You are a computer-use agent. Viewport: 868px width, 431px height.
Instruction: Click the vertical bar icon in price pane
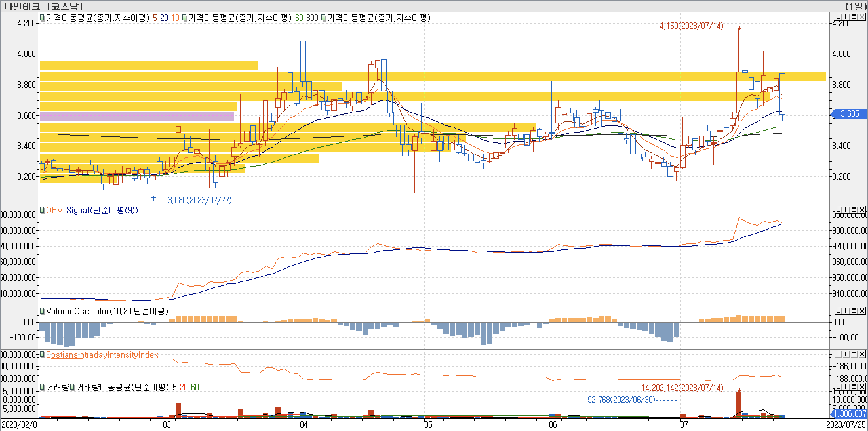coord(846,17)
